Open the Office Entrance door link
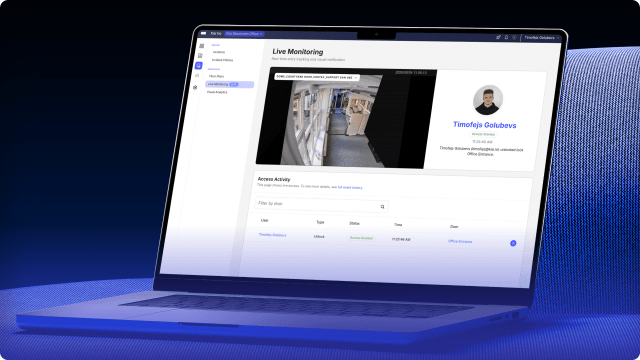640x360 pixels. pos(460,241)
